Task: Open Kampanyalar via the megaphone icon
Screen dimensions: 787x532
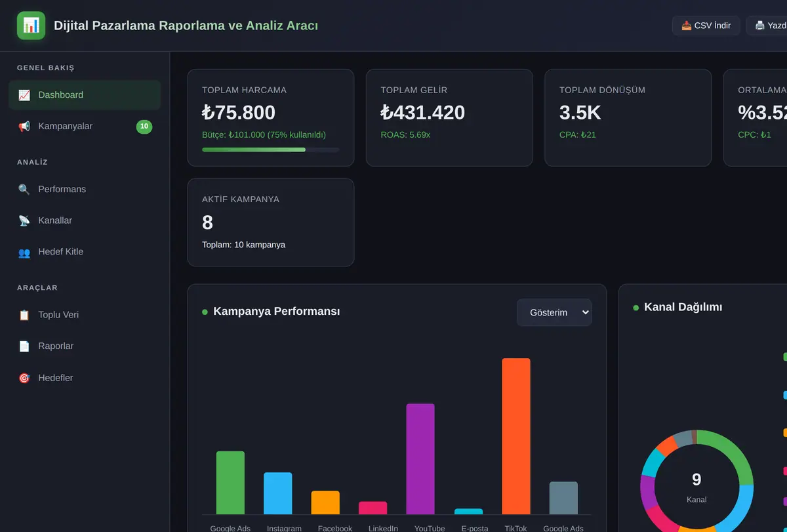Action: point(24,127)
